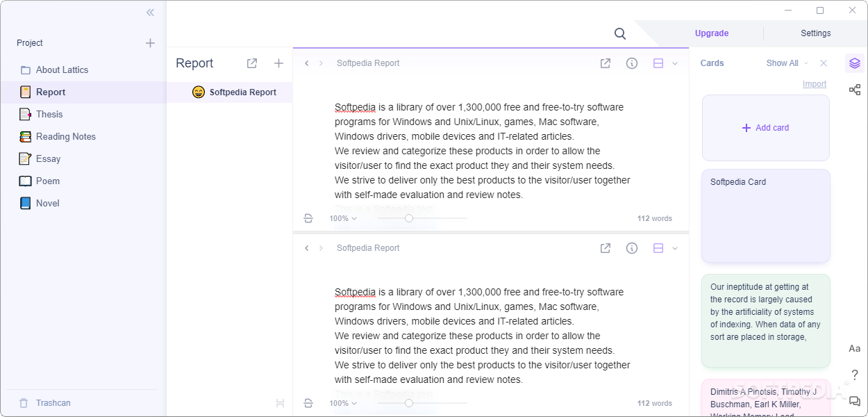Open the bottom editor's 100% zoom dropdown
The height and width of the screenshot is (417, 868).
(x=343, y=403)
